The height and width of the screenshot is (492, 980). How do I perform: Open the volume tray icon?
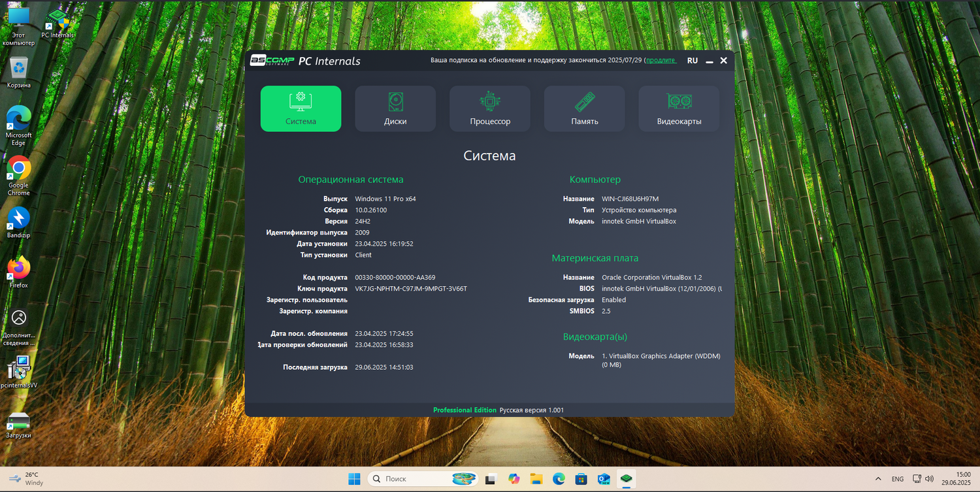(x=929, y=479)
